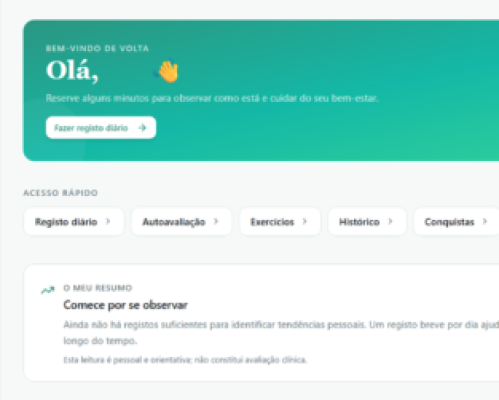Click the waving hand emoji next to Olá
The width and height of the screenshot is (499, 400).
(167, 70)
